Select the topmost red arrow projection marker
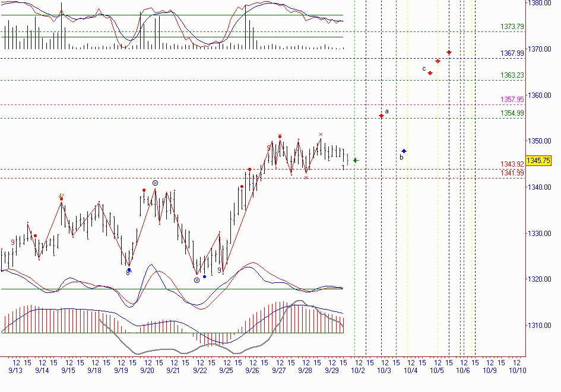The width and height of the screenshot is (561, 392). pyautogui.click(x=449, y=53)
